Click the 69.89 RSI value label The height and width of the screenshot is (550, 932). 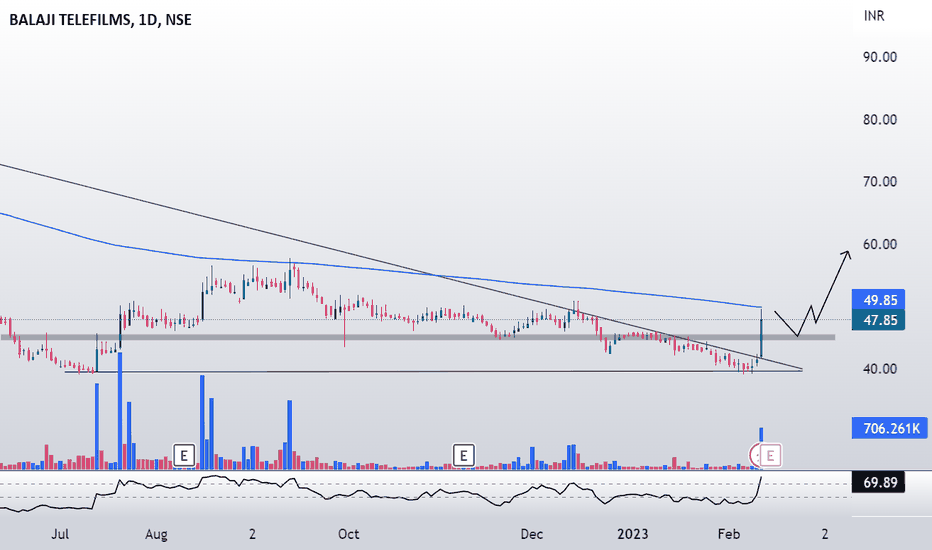tap(879, 482)
